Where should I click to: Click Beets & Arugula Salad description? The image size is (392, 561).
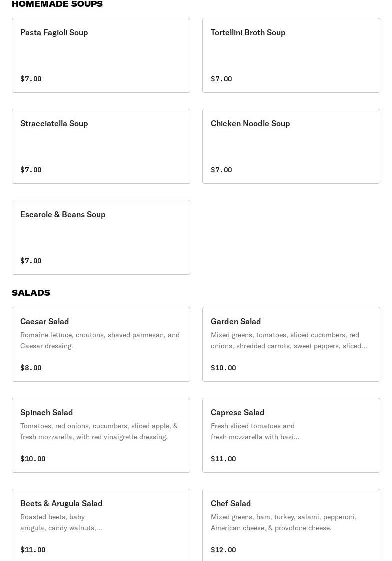pos(61,522)
